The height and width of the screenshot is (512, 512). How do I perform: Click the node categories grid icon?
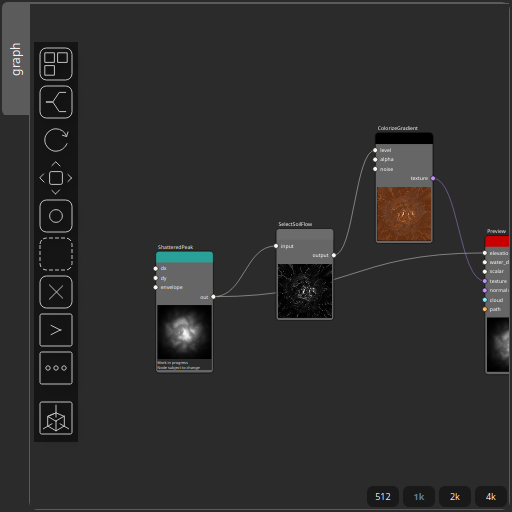pos(56,64)
